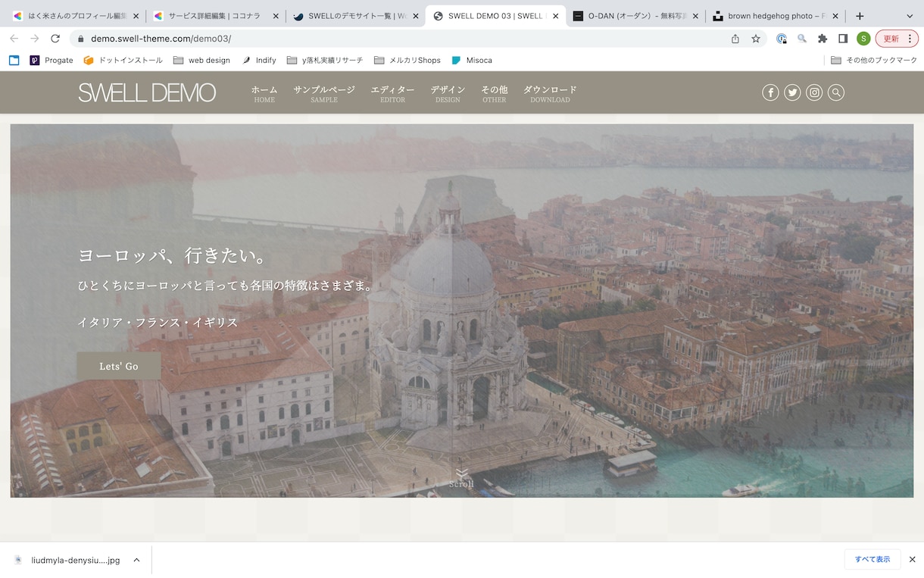Click the SWELL DEMO site logo
Screen dimensions: 924x578
click(147, 93)
